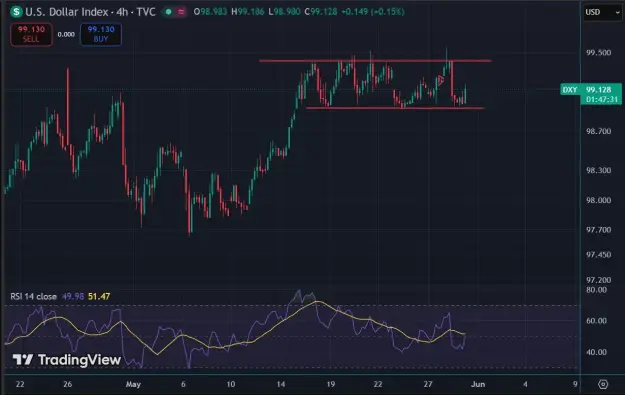Click the green S symbol logo icon
This screenshot has width=625, height=395.
pos(16,12)
